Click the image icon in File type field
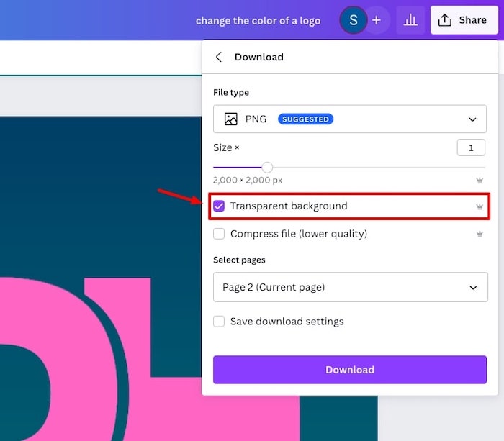Viewport: 504px width, 441px height. click(230, 119)
